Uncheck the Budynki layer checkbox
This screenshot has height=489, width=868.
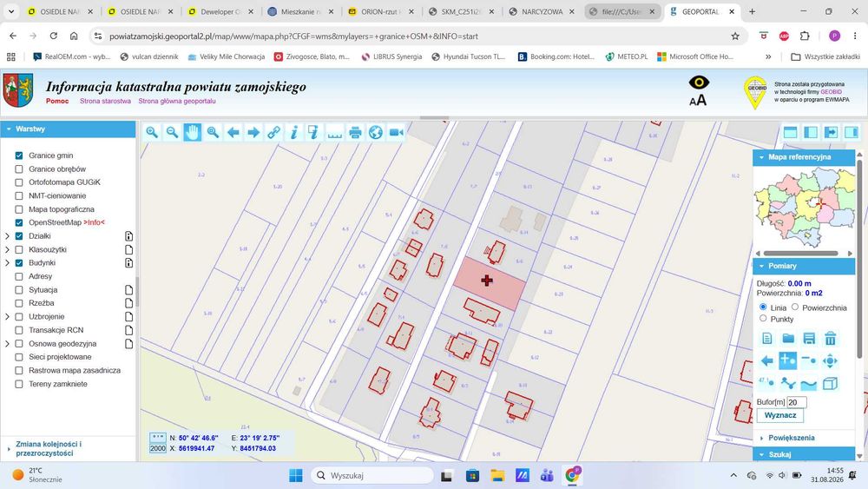point(19,263)
